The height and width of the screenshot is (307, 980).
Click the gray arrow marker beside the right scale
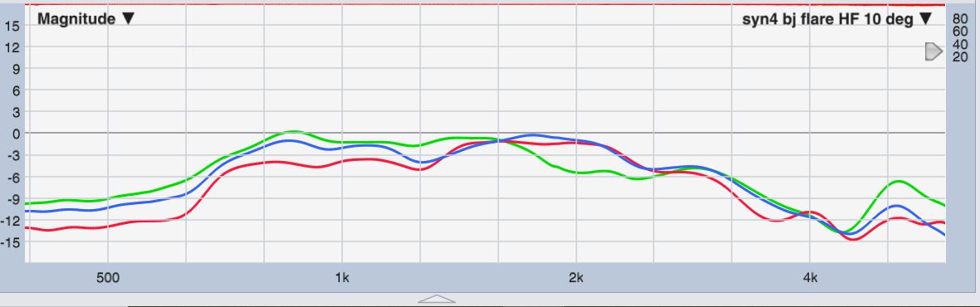933,51
